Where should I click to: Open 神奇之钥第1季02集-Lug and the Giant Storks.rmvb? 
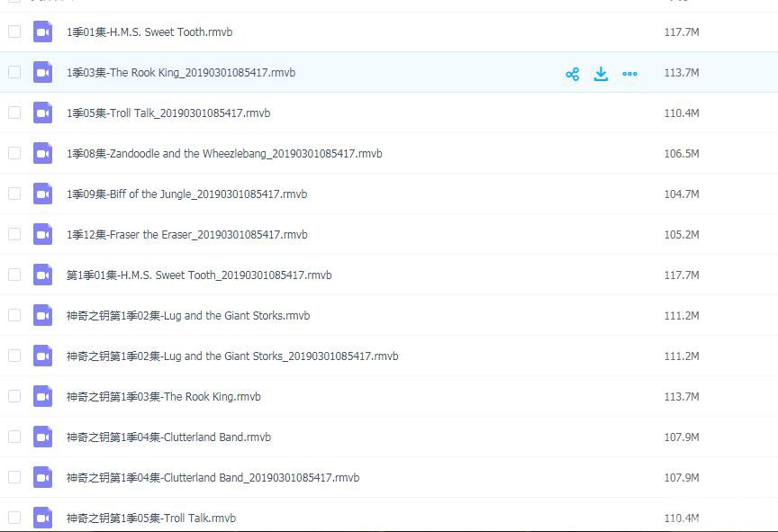(x=187, y=316)
